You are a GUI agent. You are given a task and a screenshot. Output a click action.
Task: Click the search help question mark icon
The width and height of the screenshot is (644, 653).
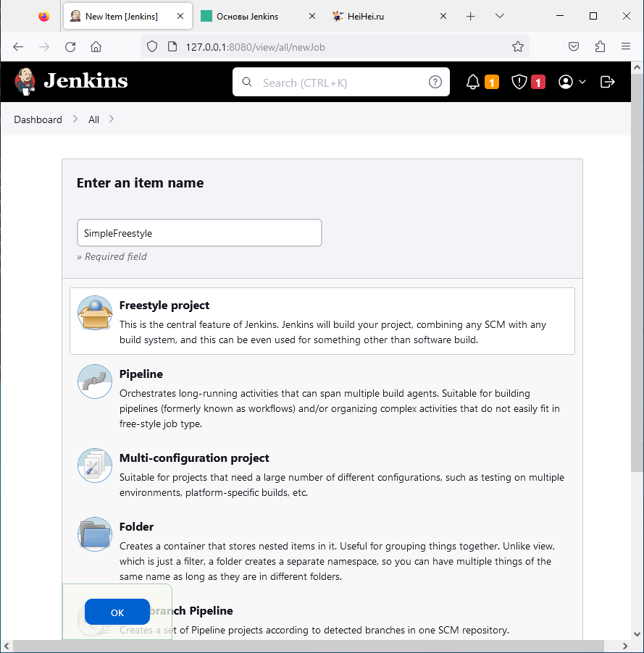tap(435, 82)
